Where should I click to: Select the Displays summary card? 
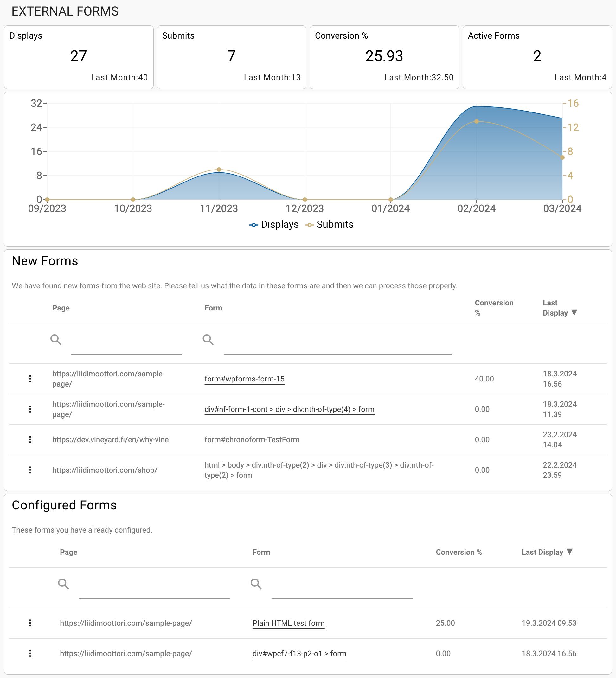[79, 57]
